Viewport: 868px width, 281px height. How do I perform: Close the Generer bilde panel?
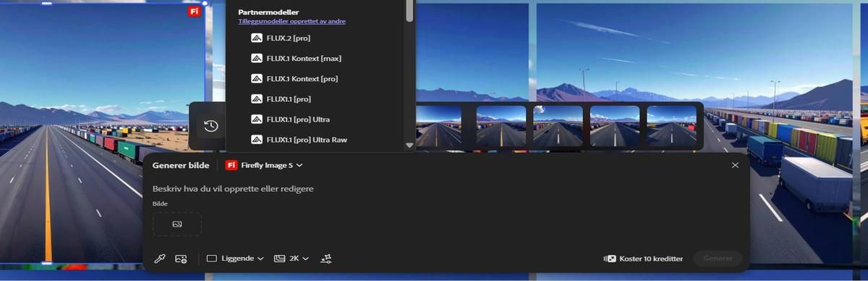pos(735,165)
